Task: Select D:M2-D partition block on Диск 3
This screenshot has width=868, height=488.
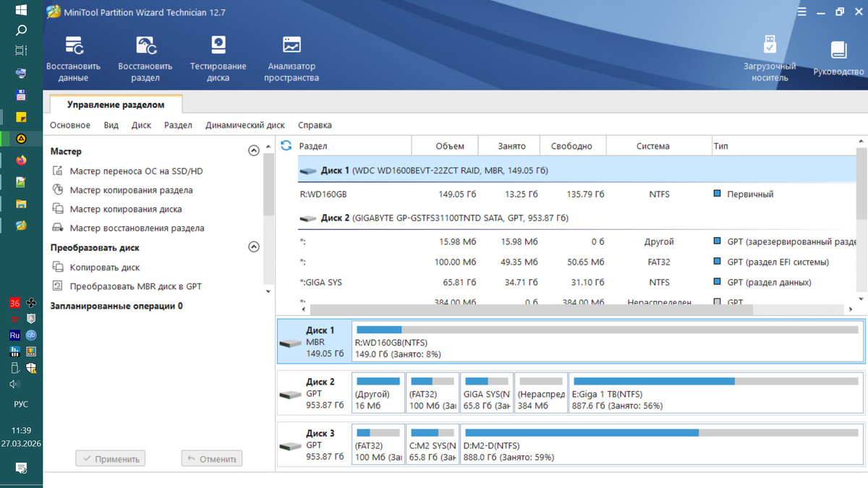Action: 662,444
